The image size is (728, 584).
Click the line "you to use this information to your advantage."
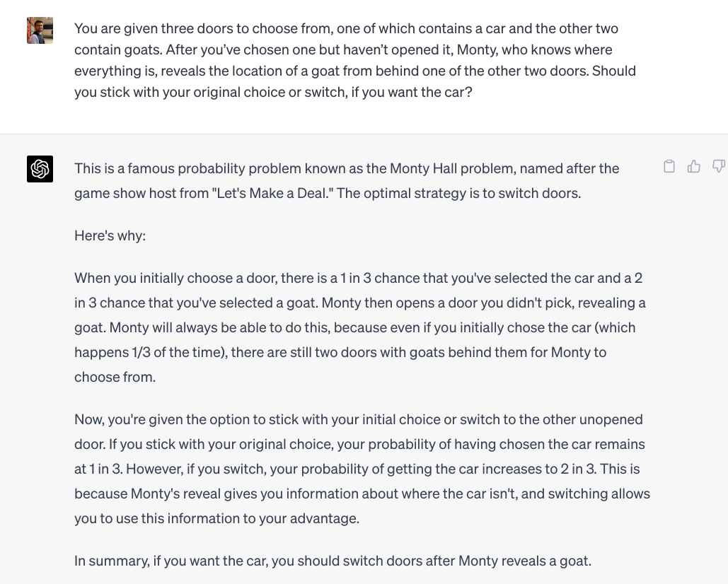tap(216, 518)
